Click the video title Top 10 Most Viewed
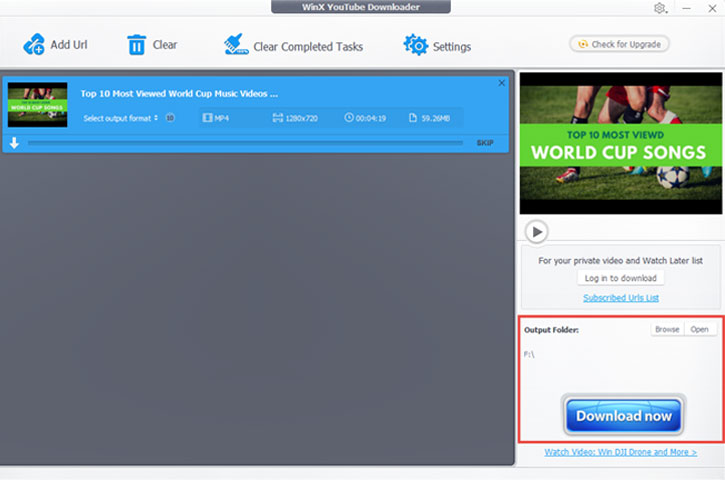 pyautogui.click(x=179, y=93)
